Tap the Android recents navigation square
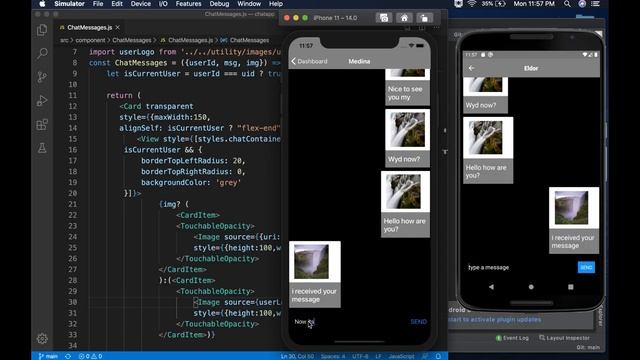 pyautogui.click(x=571, y=287)
